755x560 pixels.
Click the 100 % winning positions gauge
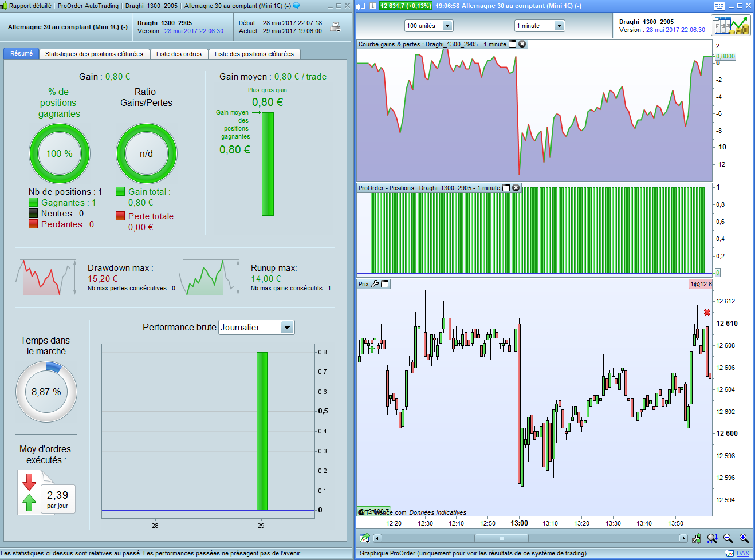(60, 153)
